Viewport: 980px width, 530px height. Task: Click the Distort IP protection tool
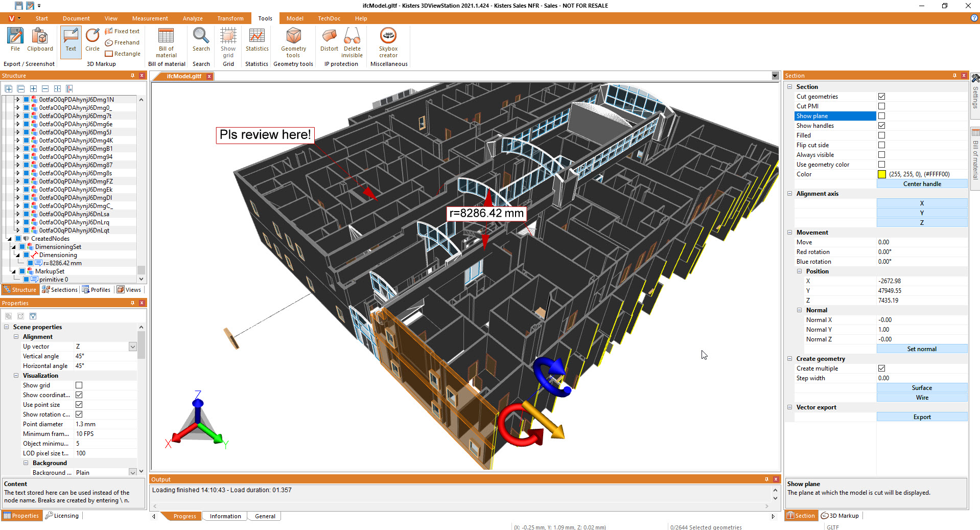coord(329,40)
